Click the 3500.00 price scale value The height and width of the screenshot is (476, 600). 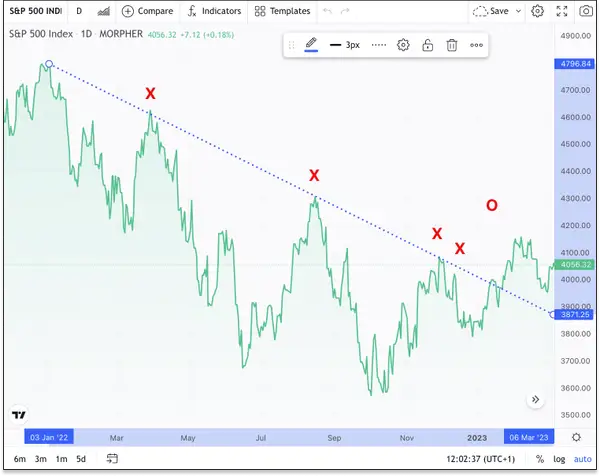tap(576, 415)
